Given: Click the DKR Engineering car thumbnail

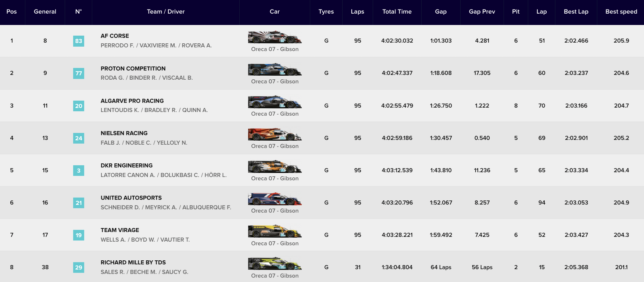Looking at the screenshot, I should point(275,166).
